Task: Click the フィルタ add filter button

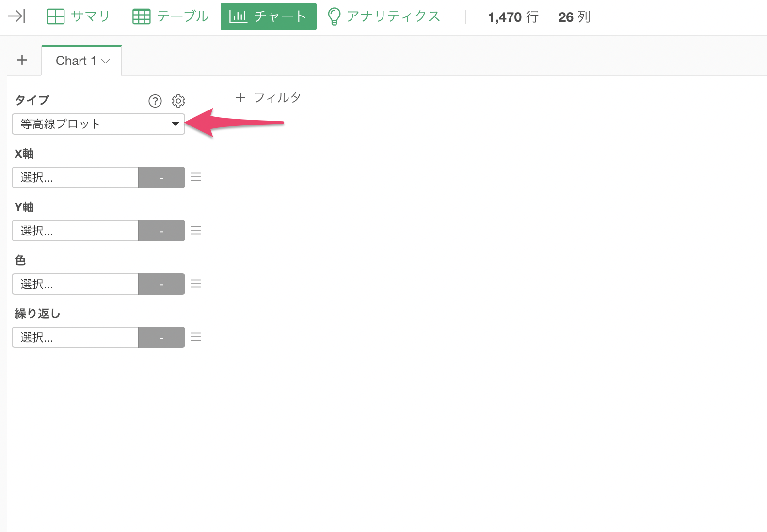Action: coord(268,97)
